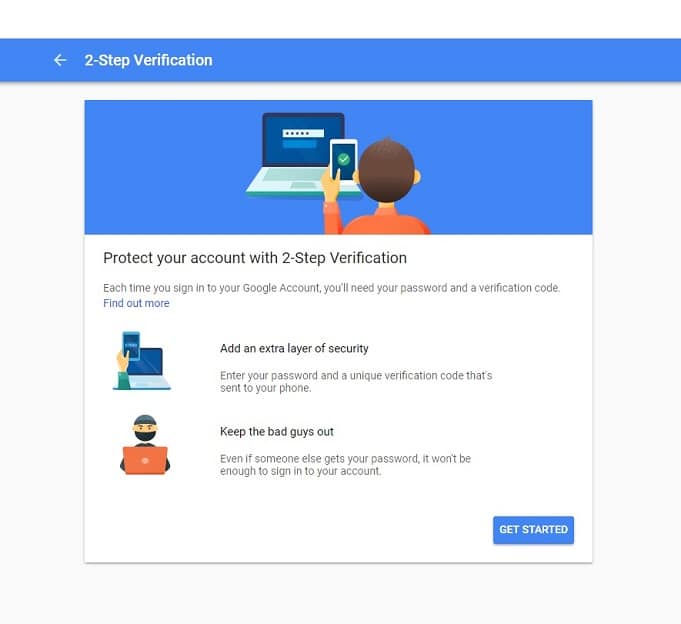Click the masked thief with laptop icon
The width and height of the screenshot is (681, 624).
[145, 445]
